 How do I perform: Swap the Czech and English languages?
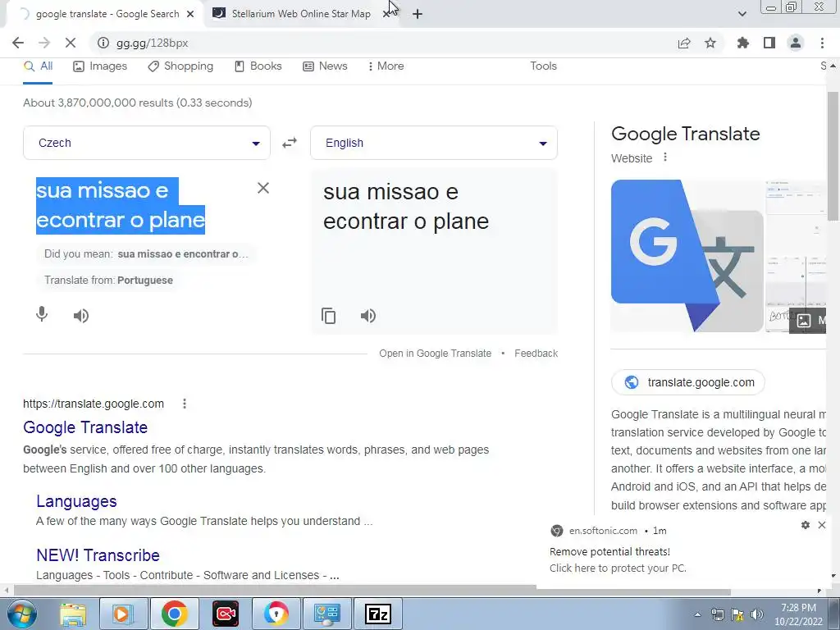[290, 143]
